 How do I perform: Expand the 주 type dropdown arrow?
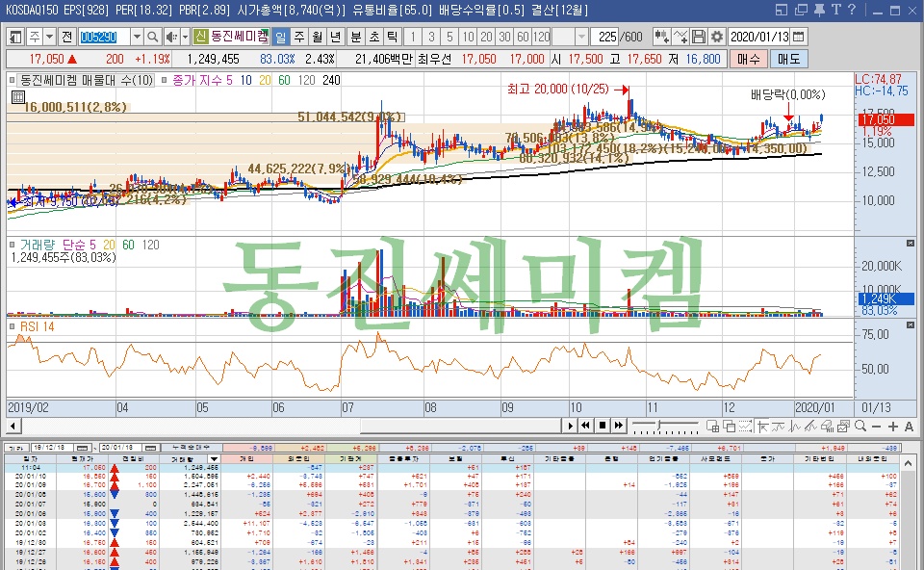(x=50, y=38)
